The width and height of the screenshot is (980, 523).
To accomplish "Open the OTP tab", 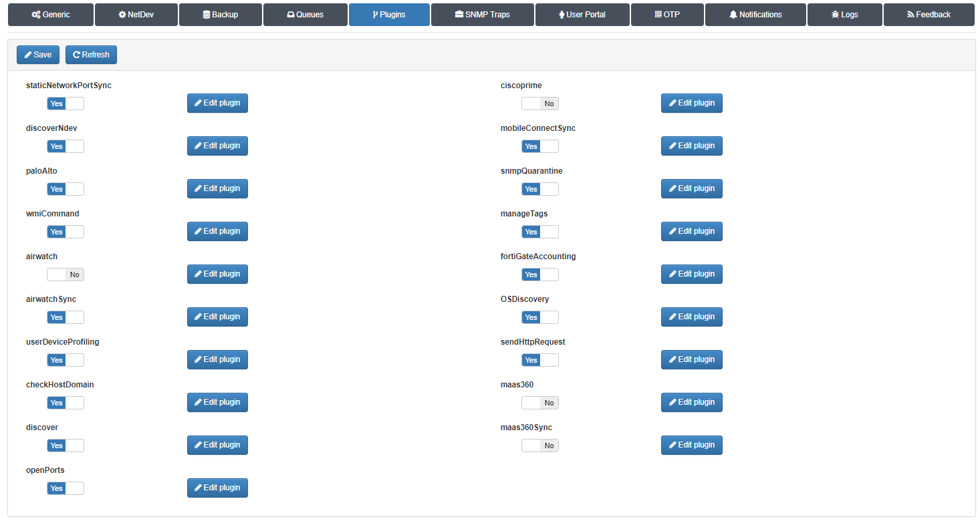I will click(x=666, y=15).
